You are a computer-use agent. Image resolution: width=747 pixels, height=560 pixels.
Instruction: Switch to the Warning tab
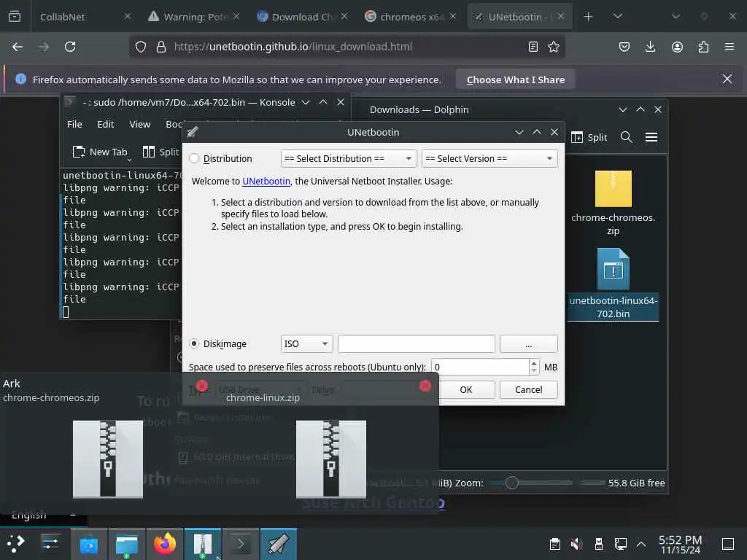point(194,17)
